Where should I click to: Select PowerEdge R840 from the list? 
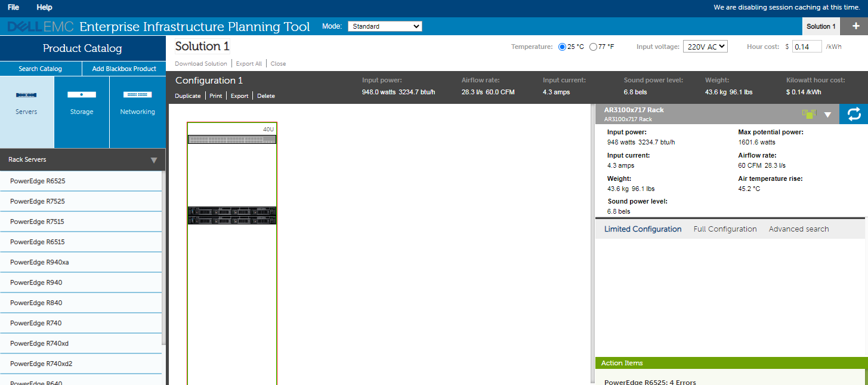coord(81,303)
